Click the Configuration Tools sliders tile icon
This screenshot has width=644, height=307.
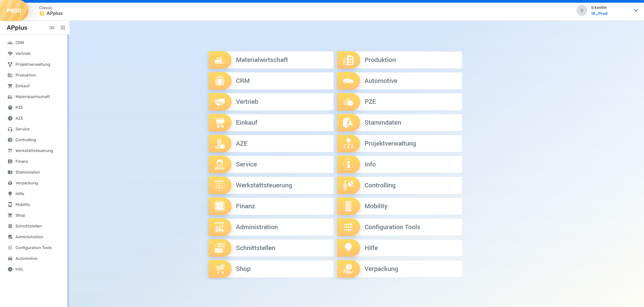coord(348,227)
